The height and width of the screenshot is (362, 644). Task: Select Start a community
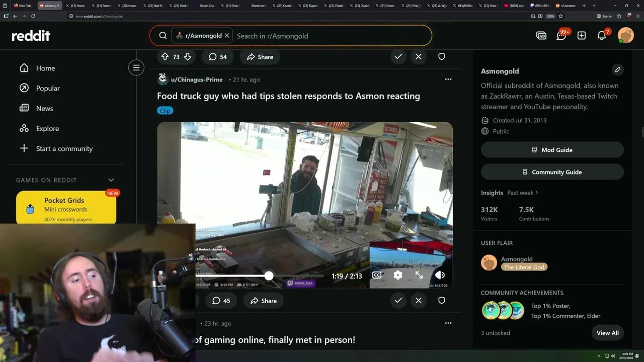click(65, 148)
